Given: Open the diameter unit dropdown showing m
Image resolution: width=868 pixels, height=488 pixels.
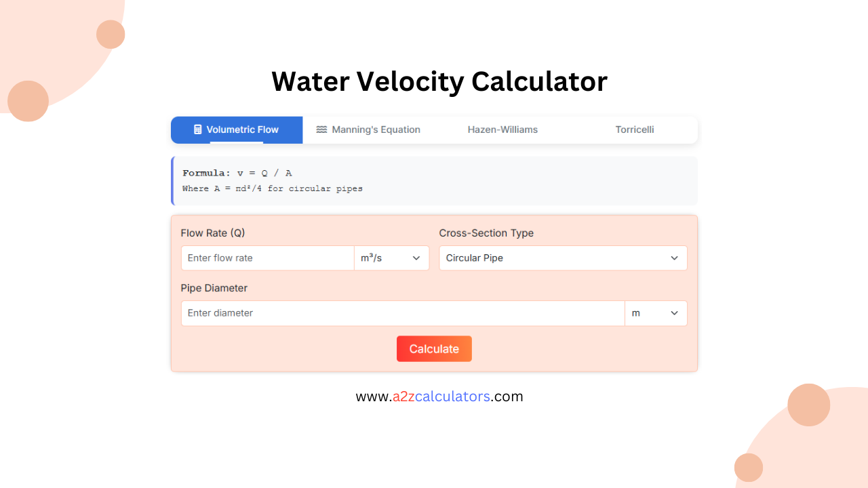Looking at the screenshot, I should tap(656, 312).
